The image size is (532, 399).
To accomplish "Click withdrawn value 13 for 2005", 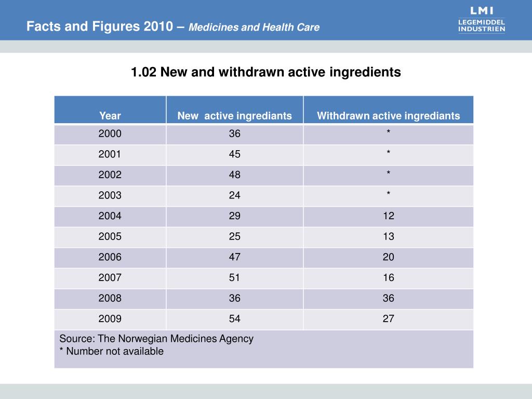I will pos(389,236).
